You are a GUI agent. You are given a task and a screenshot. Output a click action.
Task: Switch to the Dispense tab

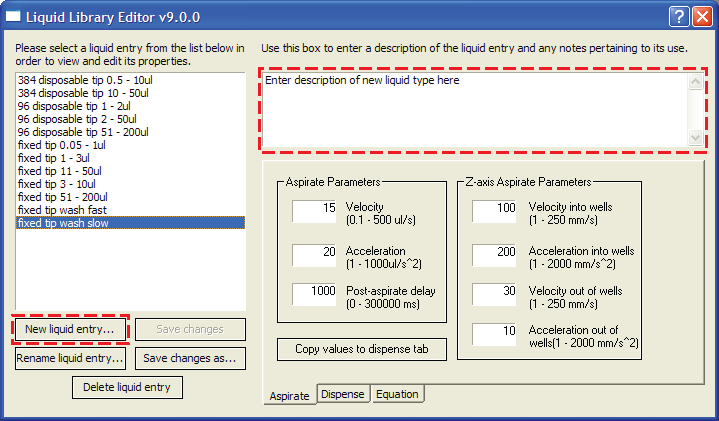coord(343,395)
